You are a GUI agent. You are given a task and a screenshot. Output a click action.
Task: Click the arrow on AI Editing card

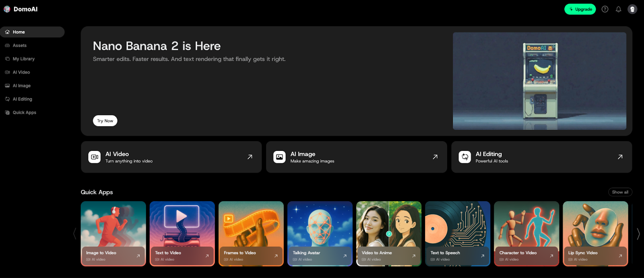(x=620, y=157)
